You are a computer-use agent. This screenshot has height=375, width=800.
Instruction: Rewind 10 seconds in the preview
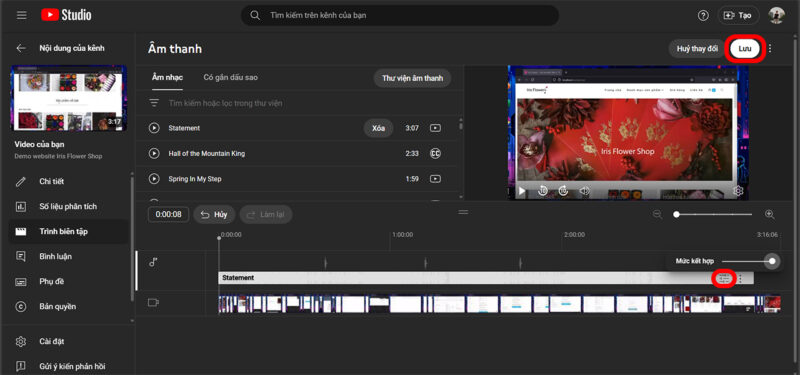pyautogui.click(x=543, y=191)
